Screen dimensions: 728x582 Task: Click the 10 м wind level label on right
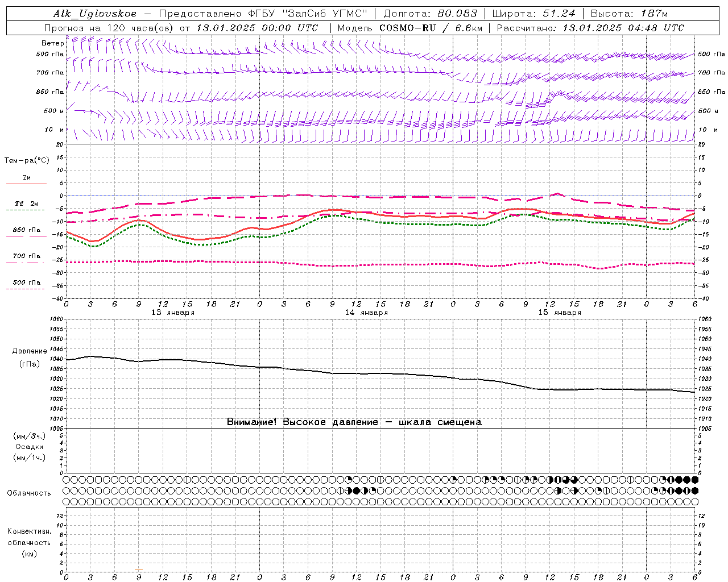tap(708, 130)
